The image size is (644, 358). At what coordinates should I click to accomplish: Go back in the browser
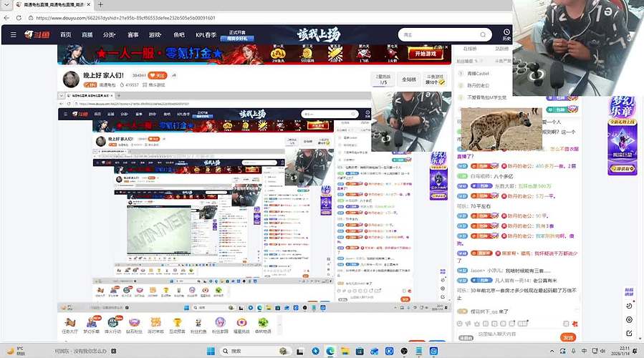pos(6,18)
